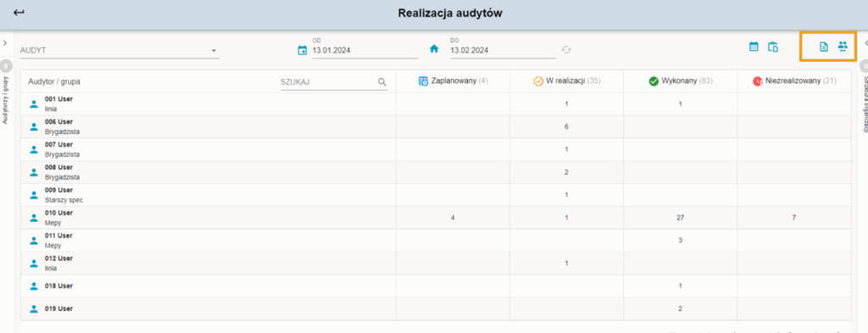The image size is (868, 333).
Task: Click the home icon between dates
Action: (x=434, y=48)
